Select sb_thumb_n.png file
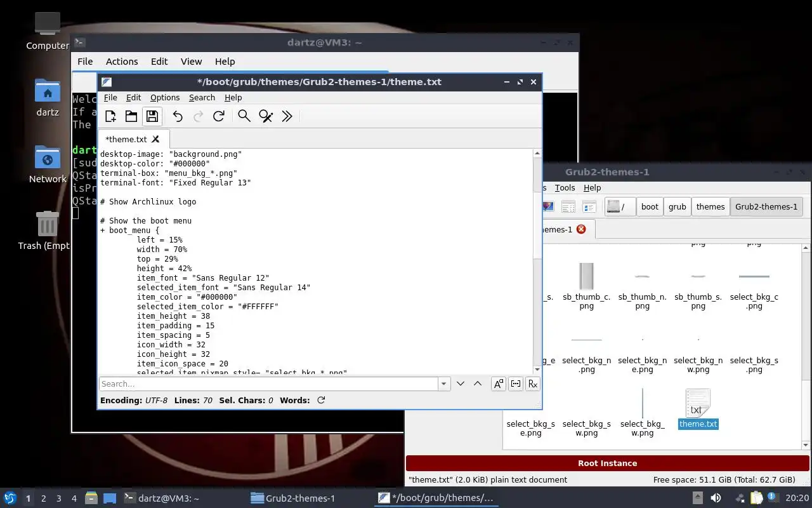The image size is (812, 508). click(x=642, y=286)
